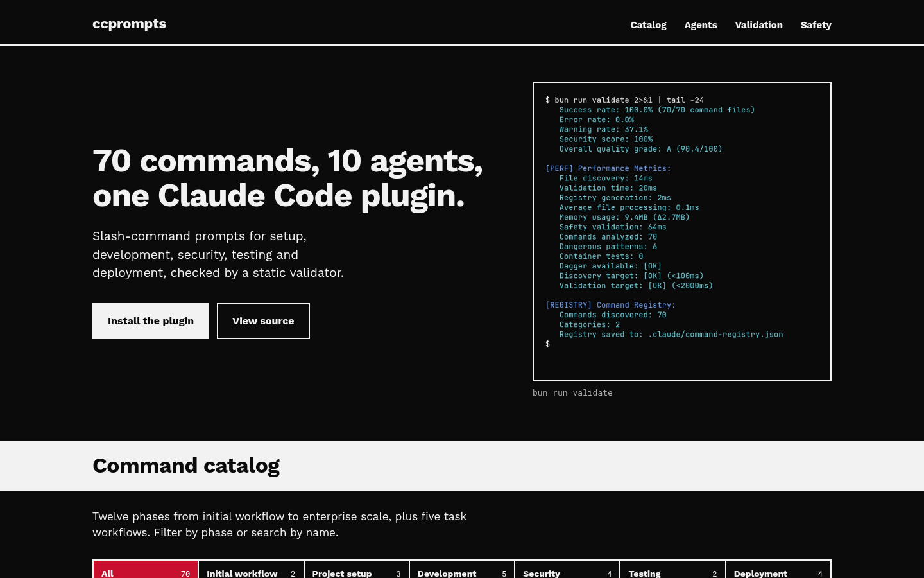Image resolution: width=924 pixels, height=578 pixels.
Task: Click the 'Dangerous patterns: 6' terminal line
Action: [608, 247]
